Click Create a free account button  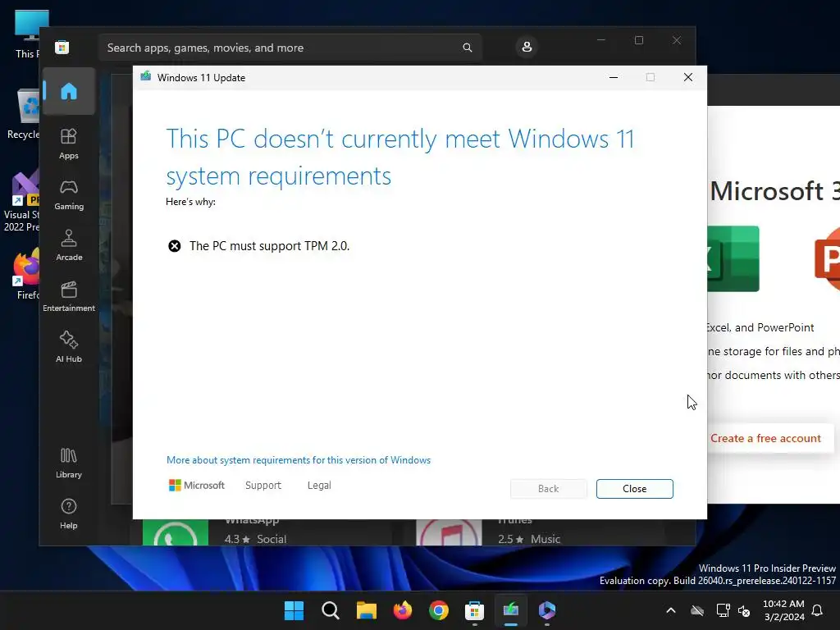click(x=769, y=438)
